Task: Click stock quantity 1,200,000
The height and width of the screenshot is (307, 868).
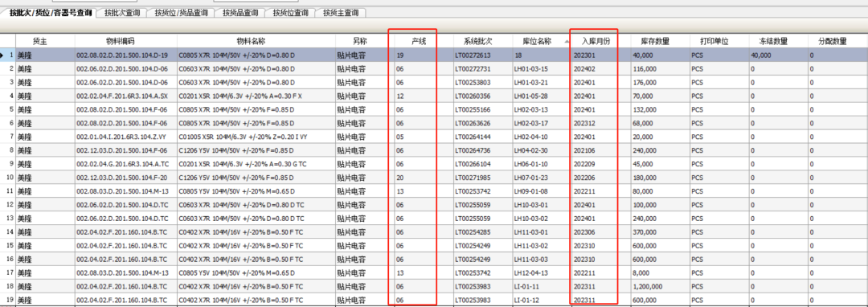Action: [647, 286]
